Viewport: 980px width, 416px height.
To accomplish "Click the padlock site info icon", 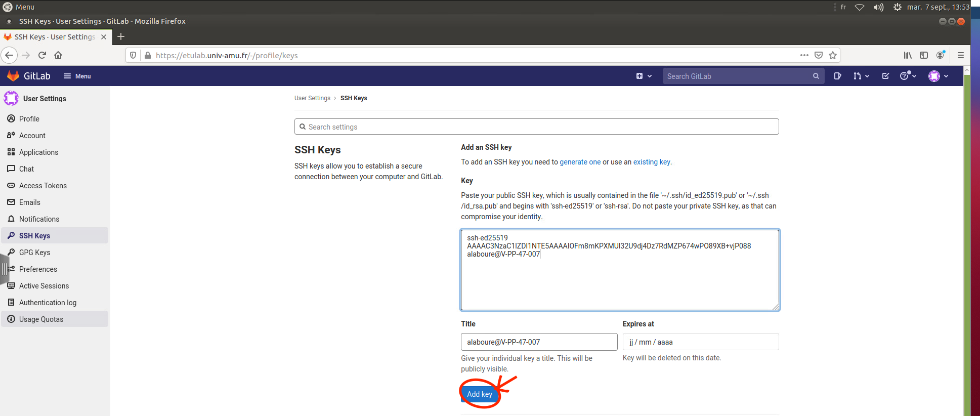I will click(148, 55).
